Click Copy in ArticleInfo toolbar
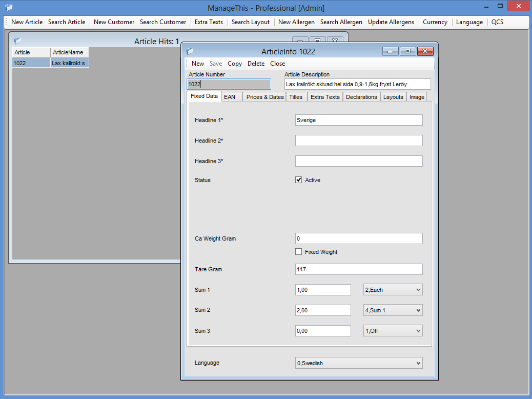The width and height of the screenshot is (532, 399). [235, 64]
